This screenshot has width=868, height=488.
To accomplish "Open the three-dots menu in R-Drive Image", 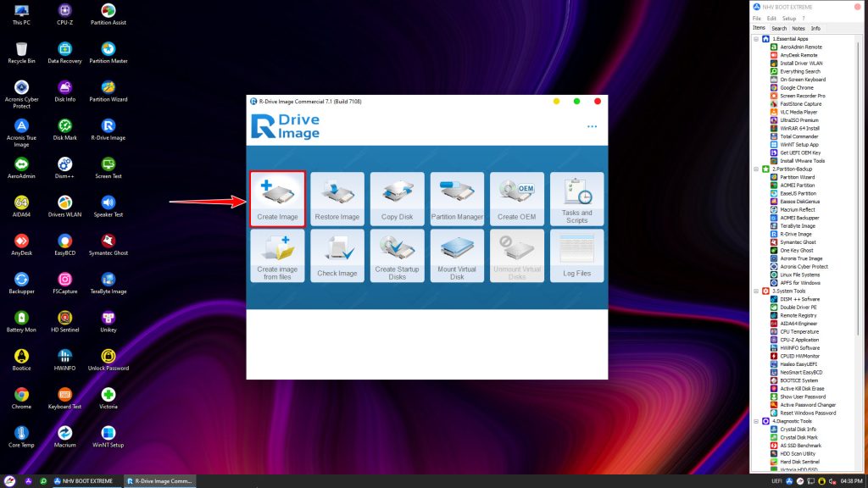I will coord(592,127).
